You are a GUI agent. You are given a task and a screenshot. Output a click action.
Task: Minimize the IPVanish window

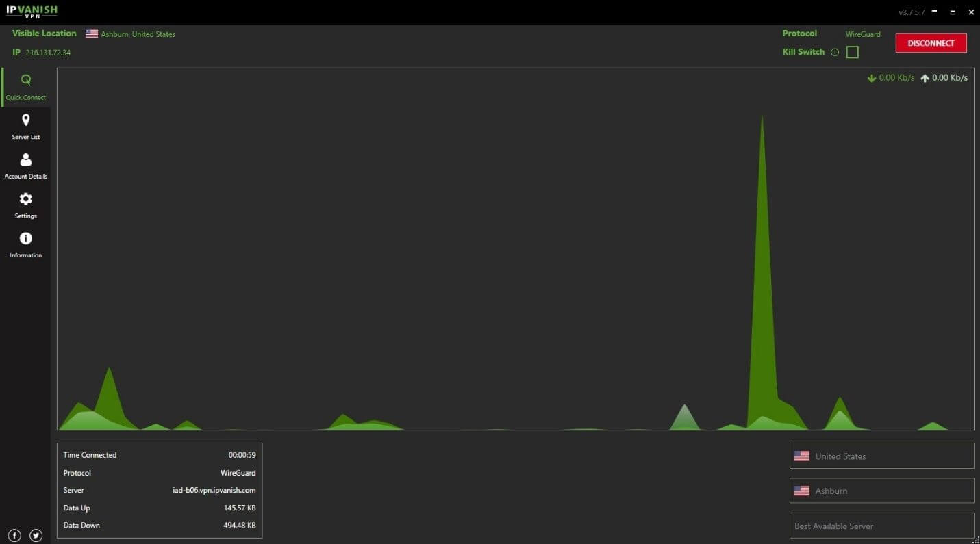[x=935, y=12]
